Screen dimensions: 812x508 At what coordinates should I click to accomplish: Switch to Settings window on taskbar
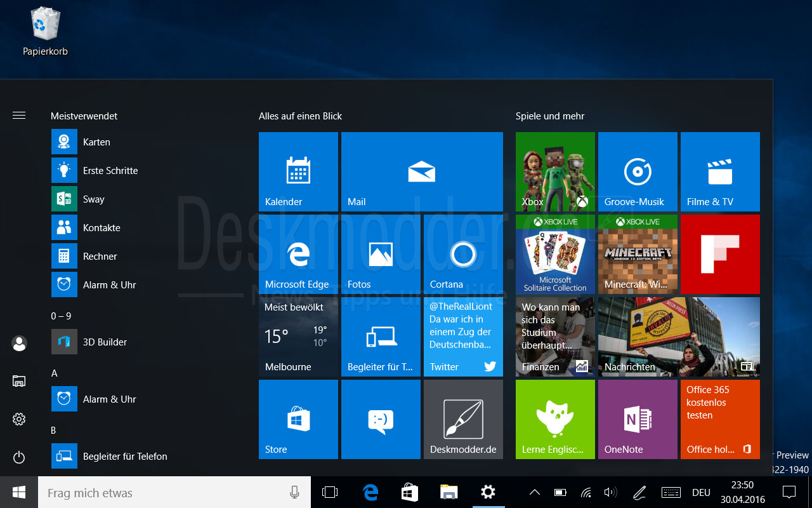coord(488,492)
